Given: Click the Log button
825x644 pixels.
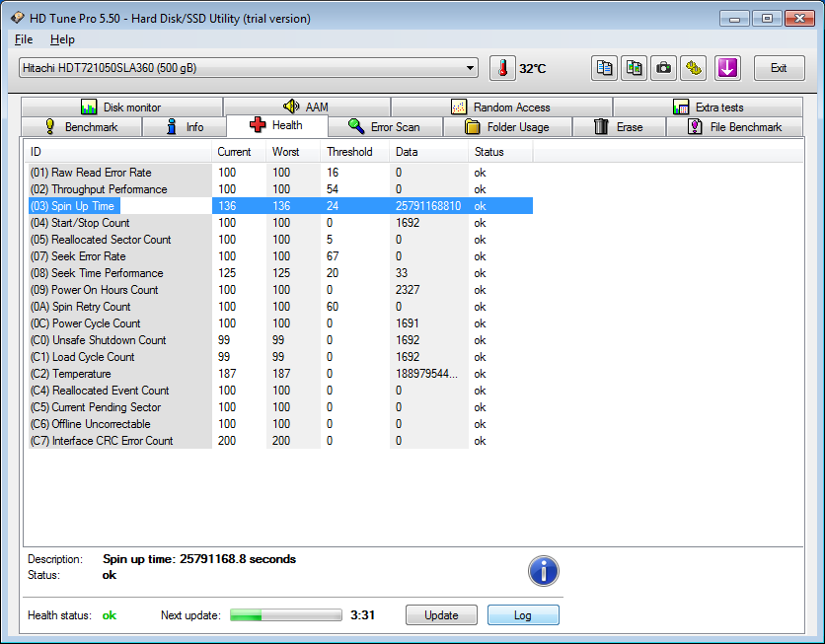Looking at the screenshot, I should click(x=523, y=615).
